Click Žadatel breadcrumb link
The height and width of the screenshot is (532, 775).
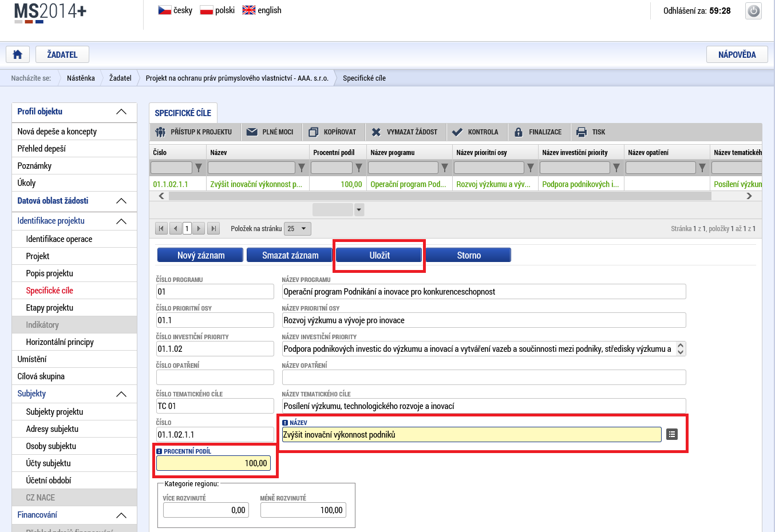click(120, 78)
